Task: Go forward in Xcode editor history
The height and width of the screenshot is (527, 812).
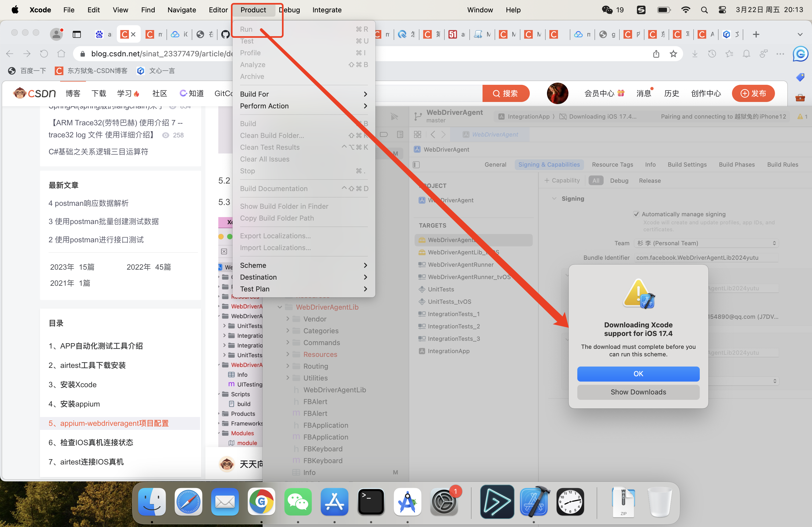Action: tap(443, 135)
